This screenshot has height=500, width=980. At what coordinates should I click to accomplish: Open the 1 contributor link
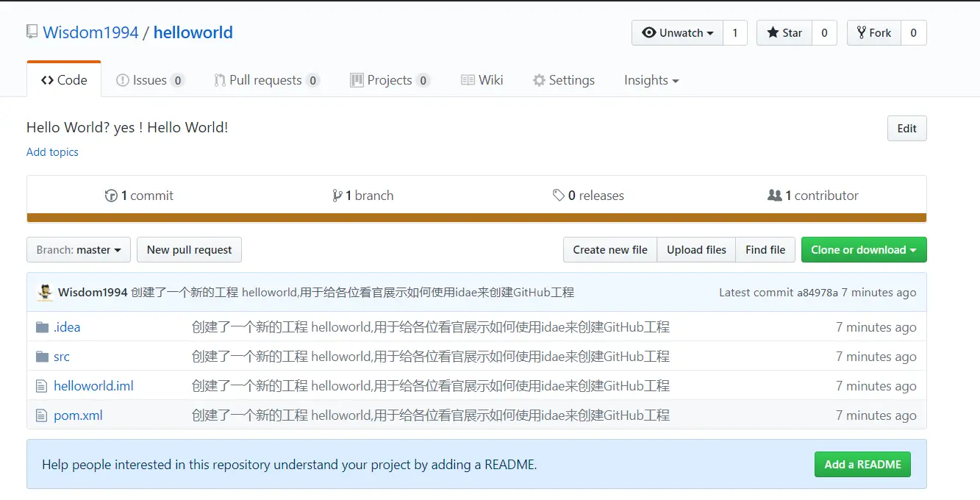point(813,196)
